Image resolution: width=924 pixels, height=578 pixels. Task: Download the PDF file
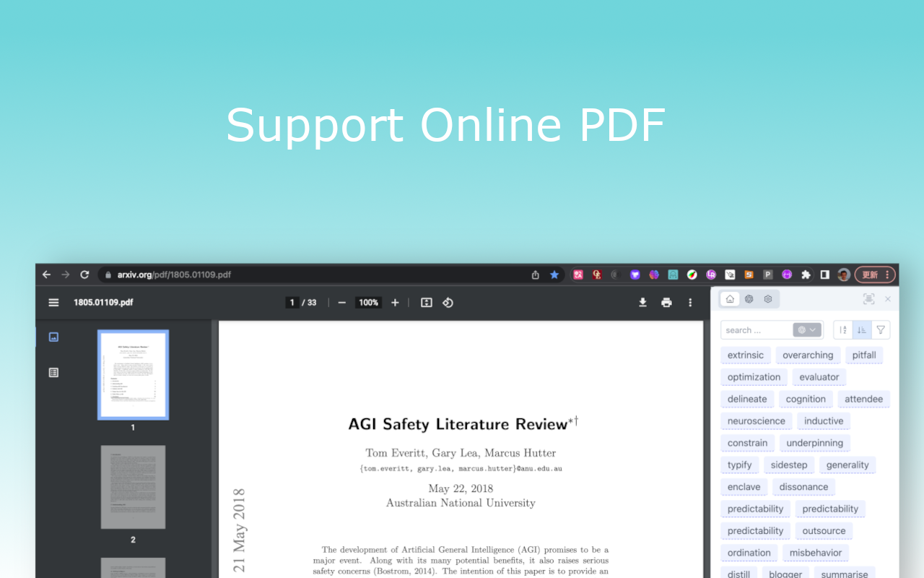coord(642,303)
